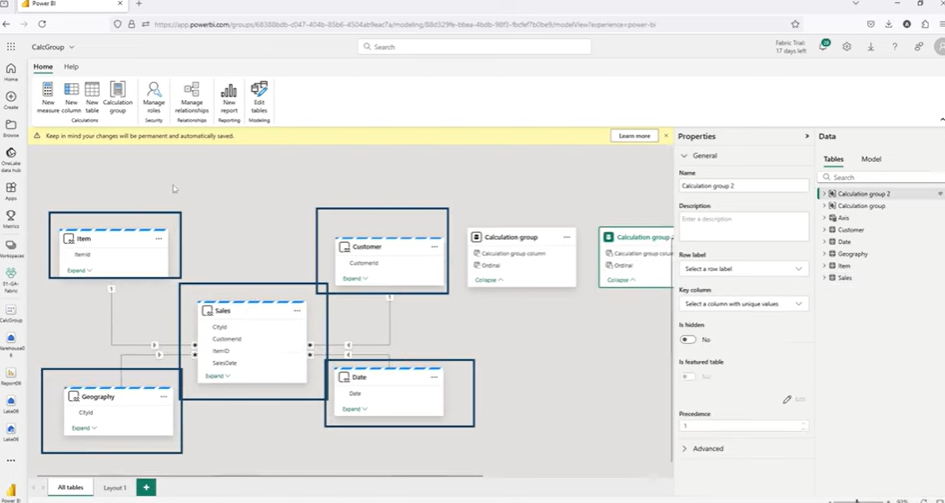
Task: Open Manage relationships
Action: 192,97
